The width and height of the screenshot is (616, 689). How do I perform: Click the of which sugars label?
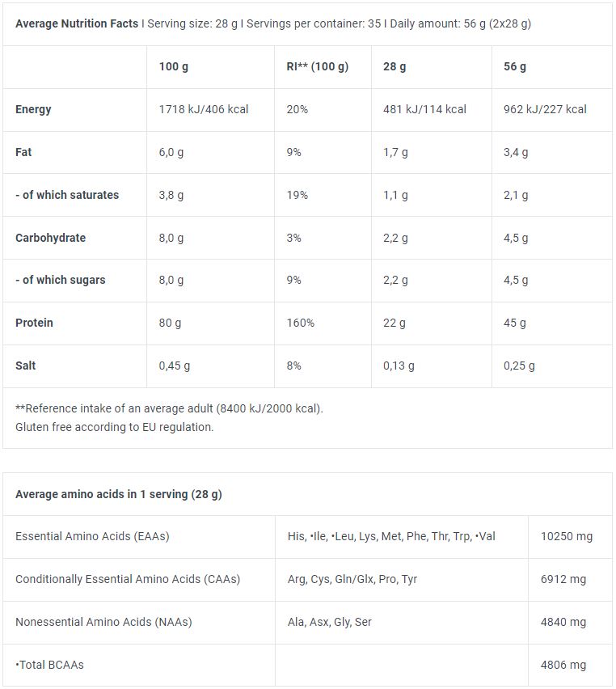point(61,280)
